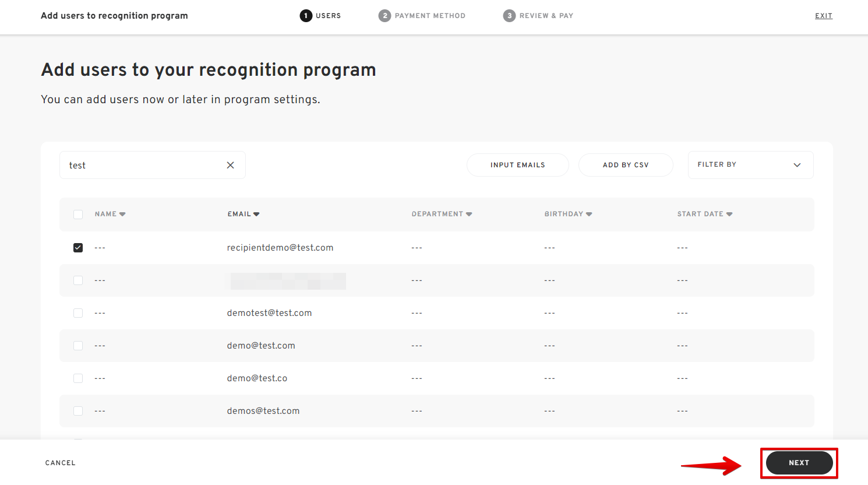This screenshot has height=485, width=868.
Task: Click the step 2 circle icon
Action: 384,16
